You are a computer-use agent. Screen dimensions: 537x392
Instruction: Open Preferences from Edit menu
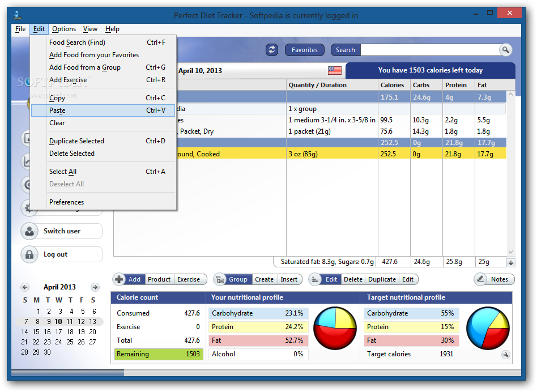point(103,202)
